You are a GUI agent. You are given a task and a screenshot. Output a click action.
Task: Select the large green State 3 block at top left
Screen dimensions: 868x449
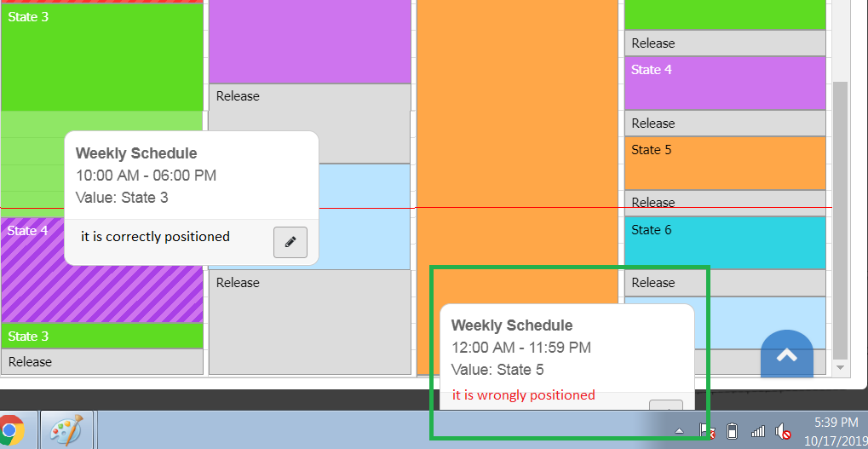pos(102,58)
